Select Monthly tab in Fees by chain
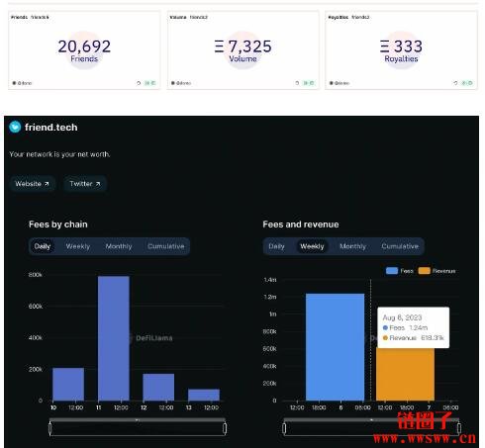Image resolution: width=485 pixels, height=448 pixels. tap(119, 246)
